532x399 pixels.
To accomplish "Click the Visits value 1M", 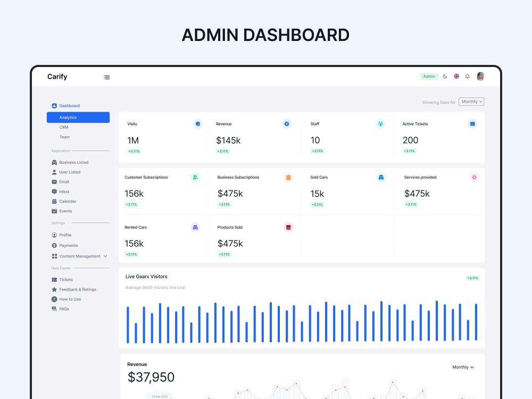I will (133, 140).
